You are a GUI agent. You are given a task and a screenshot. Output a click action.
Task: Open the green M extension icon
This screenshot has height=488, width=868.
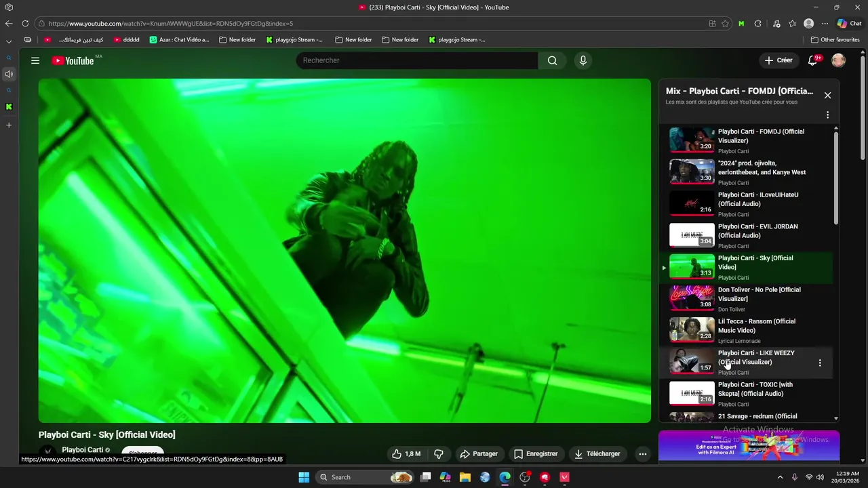741,23
